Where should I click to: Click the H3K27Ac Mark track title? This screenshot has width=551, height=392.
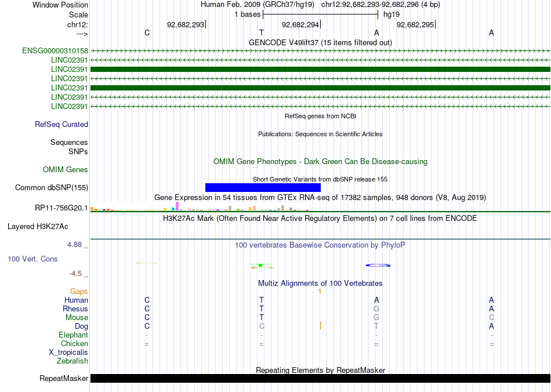(320, 219)
